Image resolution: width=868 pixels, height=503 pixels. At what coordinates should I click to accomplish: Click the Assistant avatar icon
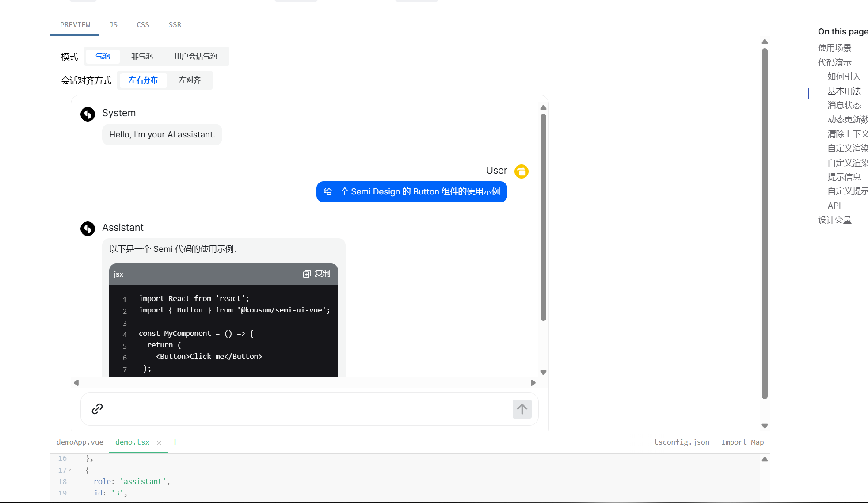[88, 229]
